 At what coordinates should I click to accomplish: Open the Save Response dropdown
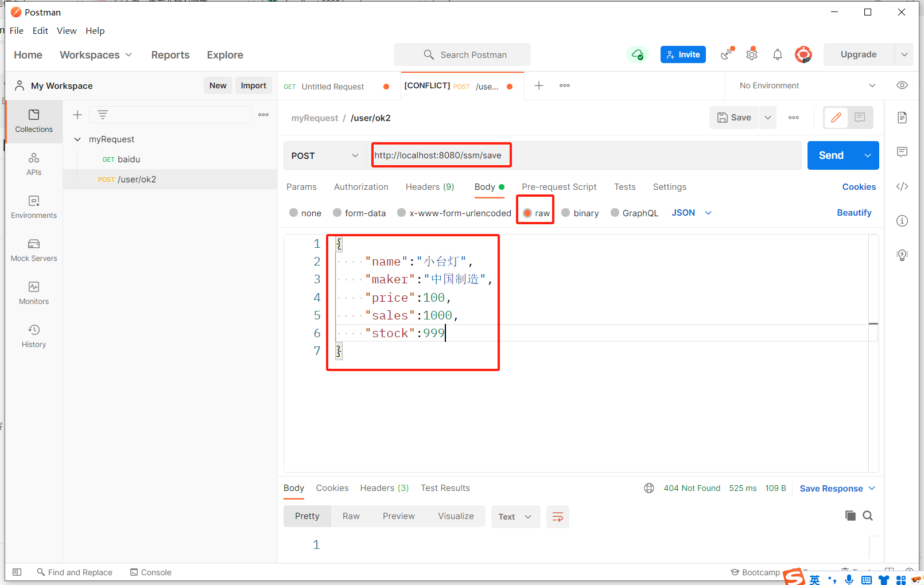pyautogui.click(x=837, y=488)
